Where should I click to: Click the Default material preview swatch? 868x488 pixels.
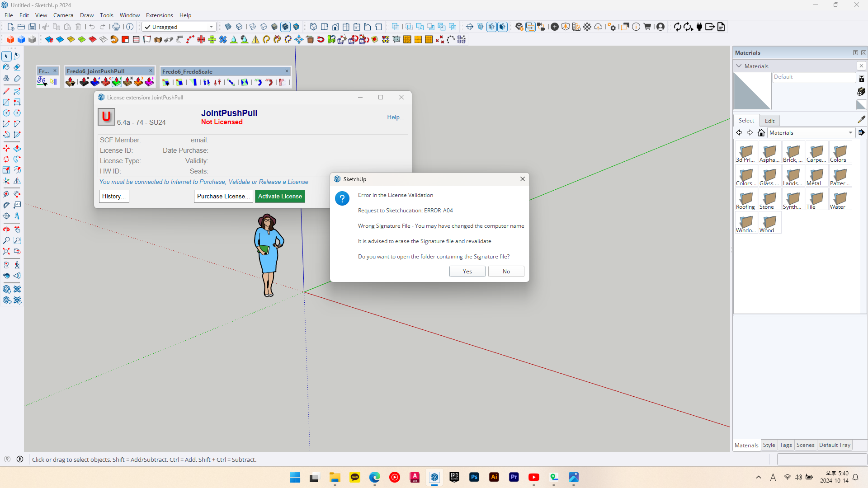(752, 90)
